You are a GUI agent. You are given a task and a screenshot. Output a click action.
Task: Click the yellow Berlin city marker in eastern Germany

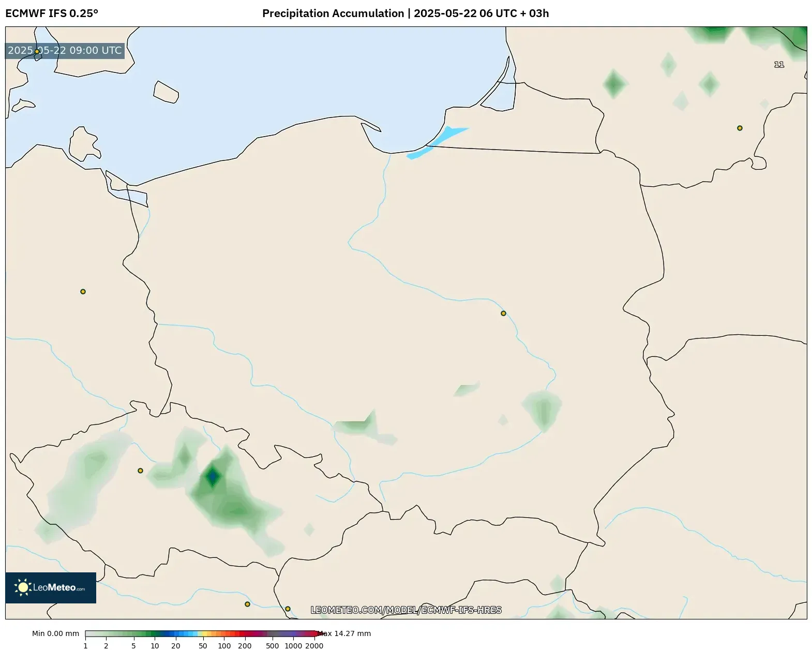tap(83, 291)
